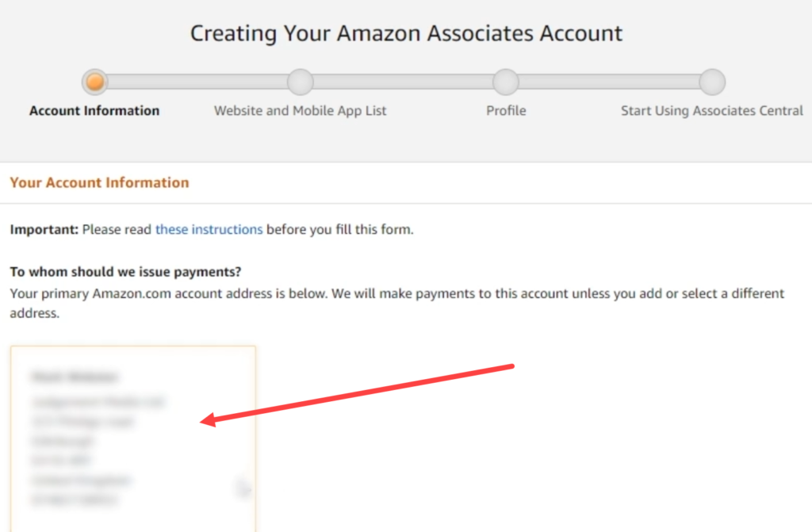
Task: Click the Profile step circle
Action: 506,82
